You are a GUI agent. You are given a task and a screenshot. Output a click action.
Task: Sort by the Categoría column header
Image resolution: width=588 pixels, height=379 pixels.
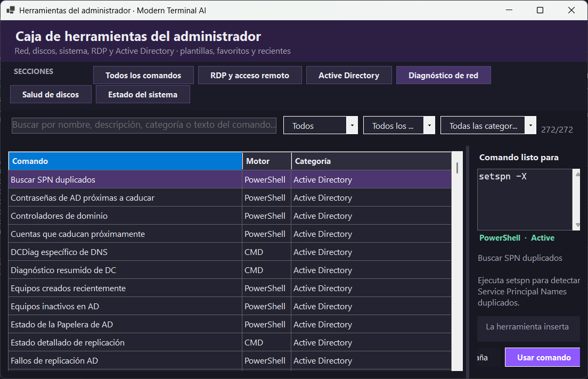pos(371,161)
